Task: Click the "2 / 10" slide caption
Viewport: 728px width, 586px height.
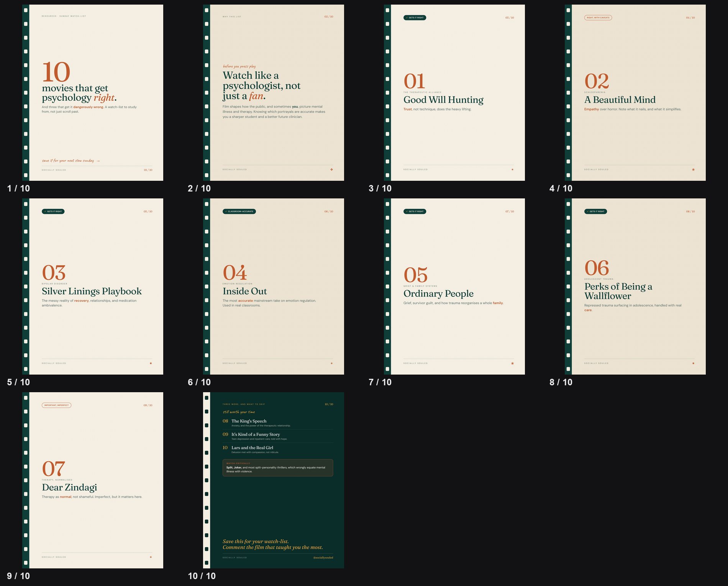Action: [x=199, y=188]
